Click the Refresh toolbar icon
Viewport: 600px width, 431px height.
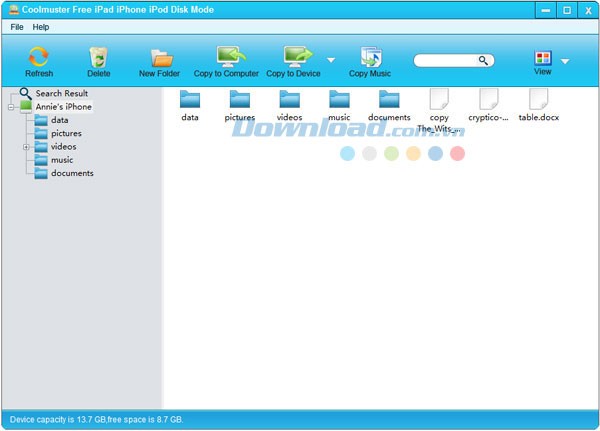pos(39,56)
